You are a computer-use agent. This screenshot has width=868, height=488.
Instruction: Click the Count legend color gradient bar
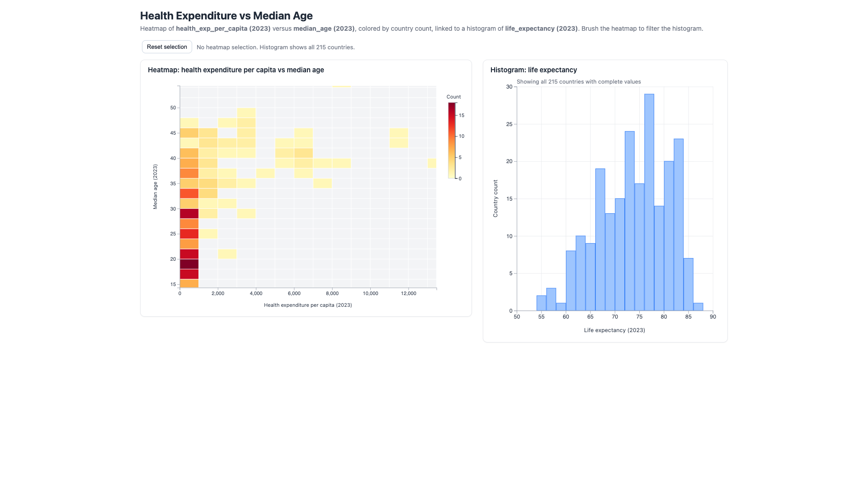pyautogui.click(x=452, y=141)
